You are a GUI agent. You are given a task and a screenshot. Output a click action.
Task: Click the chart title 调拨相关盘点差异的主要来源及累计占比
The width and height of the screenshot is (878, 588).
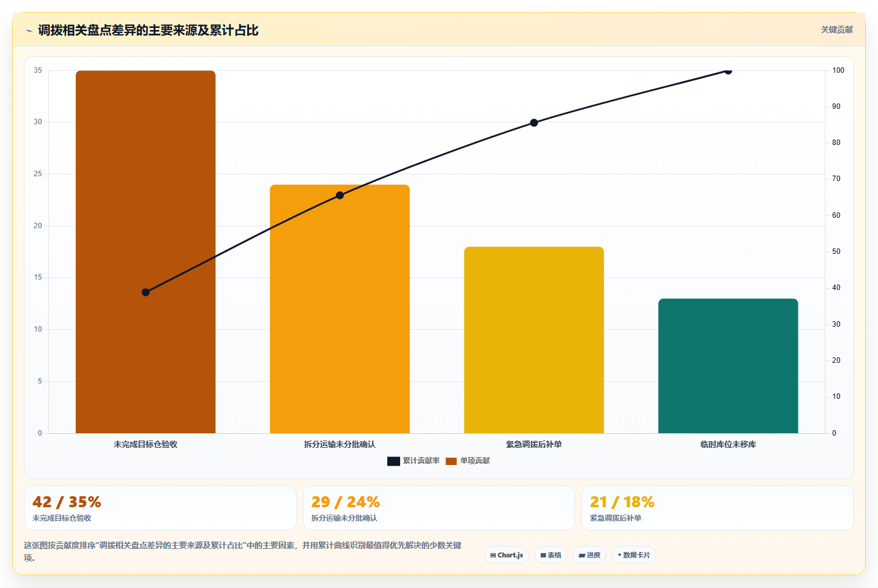tap(148, 31)
